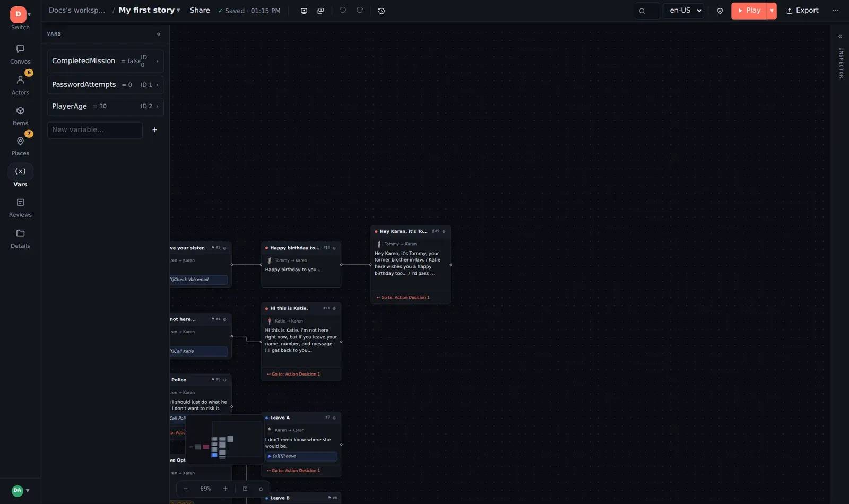Open settings of node #3
The width and height of the screenshot is (849, 504).
225,248
